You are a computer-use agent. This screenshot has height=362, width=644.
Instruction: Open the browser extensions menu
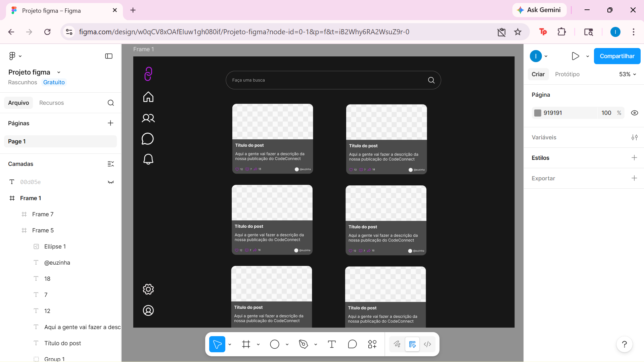[562, 32]
